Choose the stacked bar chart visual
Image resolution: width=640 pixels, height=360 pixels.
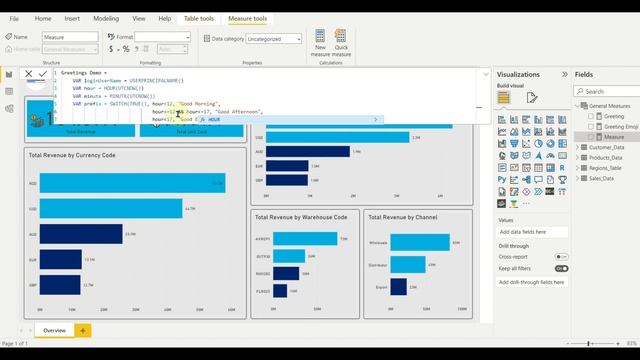pyautogui.click(x=502, y=120)
